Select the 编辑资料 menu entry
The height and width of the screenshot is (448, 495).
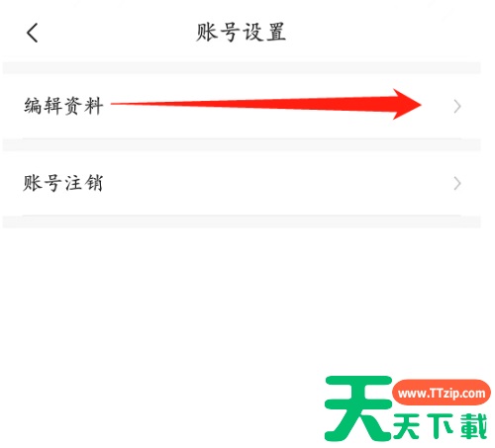pyautogui.click(x=242, y=106)
